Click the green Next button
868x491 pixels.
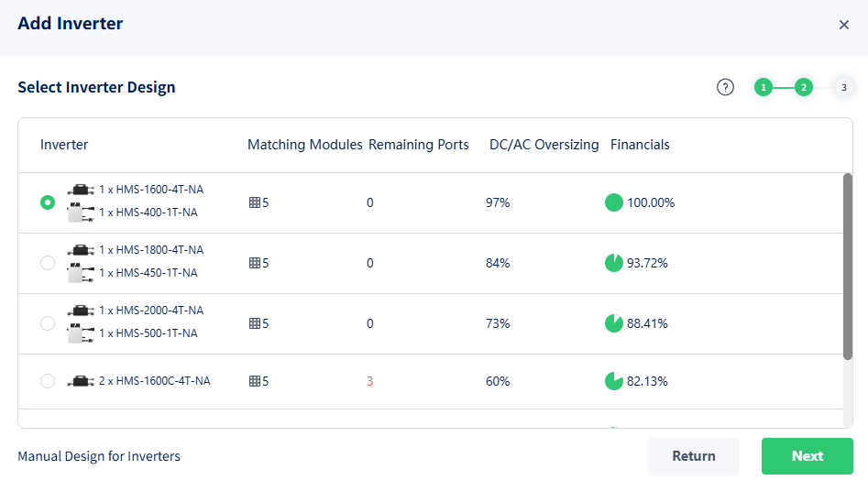coord(808,456)
